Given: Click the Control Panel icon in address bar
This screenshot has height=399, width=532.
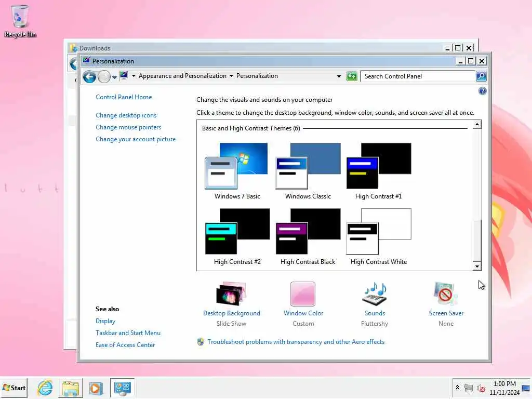Looking at the screenshot, I should (x=124, y=76).
